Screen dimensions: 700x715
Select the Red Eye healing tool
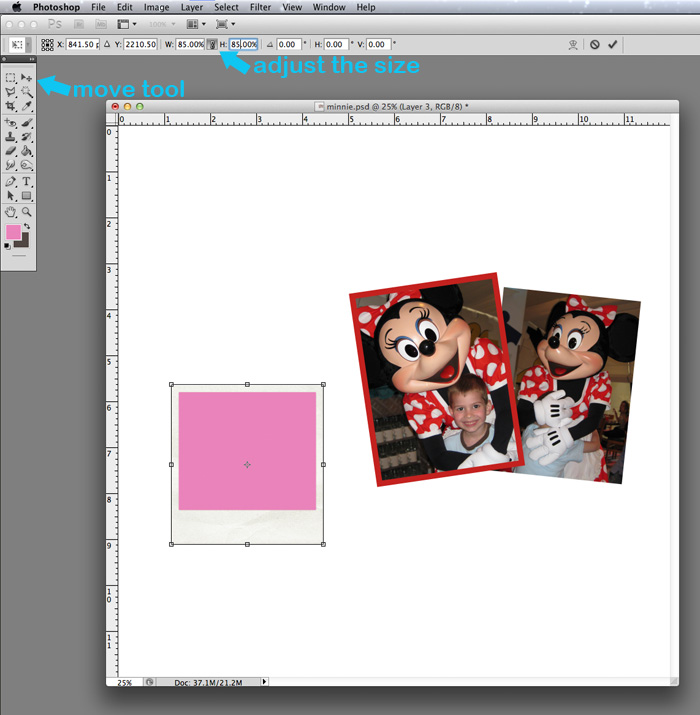pyautogui.click(x=10, y=123)
